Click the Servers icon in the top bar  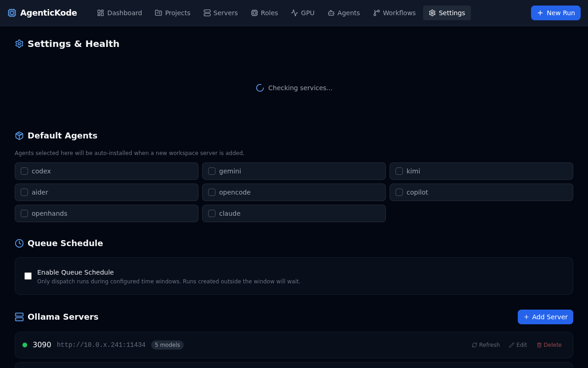click(207, 12)
